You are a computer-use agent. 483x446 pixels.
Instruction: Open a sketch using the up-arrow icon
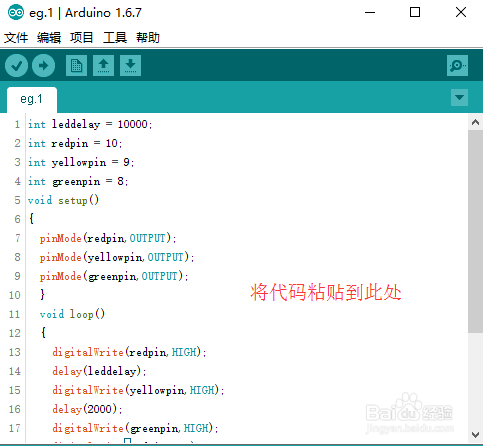tap(103, 66)
